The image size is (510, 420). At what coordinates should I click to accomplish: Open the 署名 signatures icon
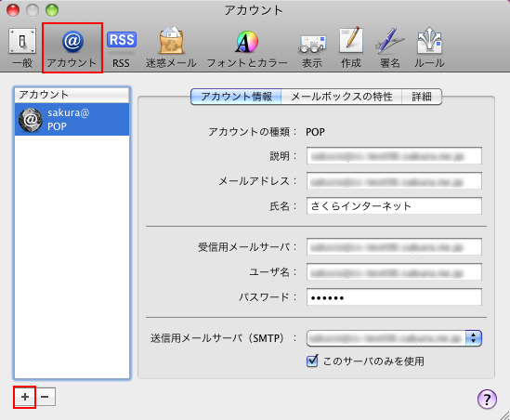tap(389, 48)
